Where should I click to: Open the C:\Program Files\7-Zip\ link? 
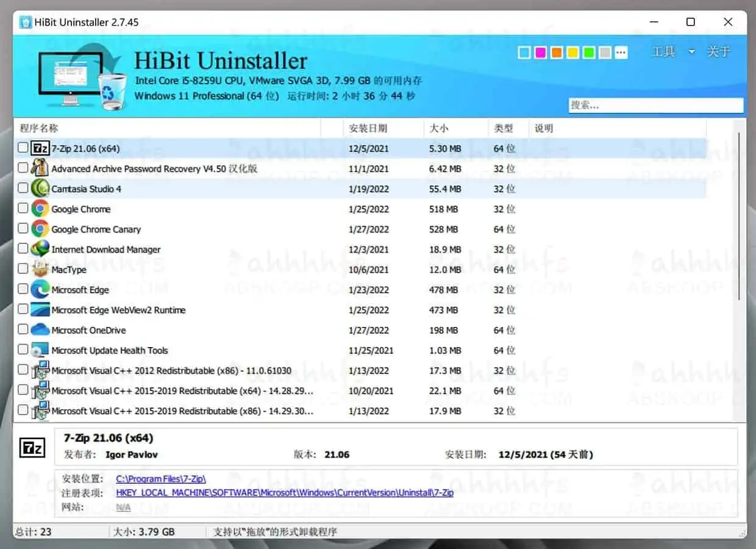160,479
